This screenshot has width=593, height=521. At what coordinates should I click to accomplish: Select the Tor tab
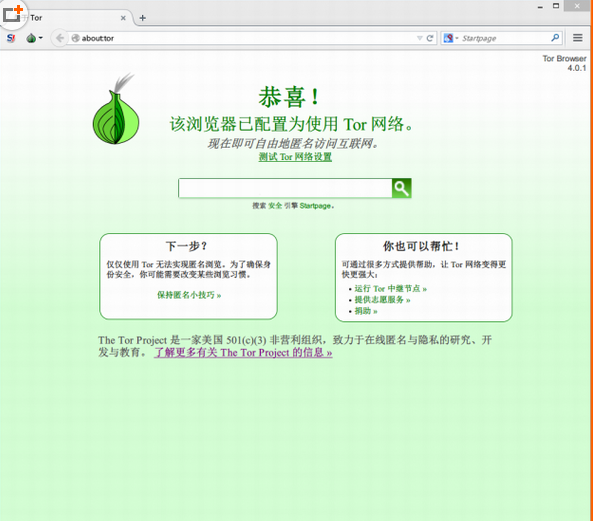point(72,18)
